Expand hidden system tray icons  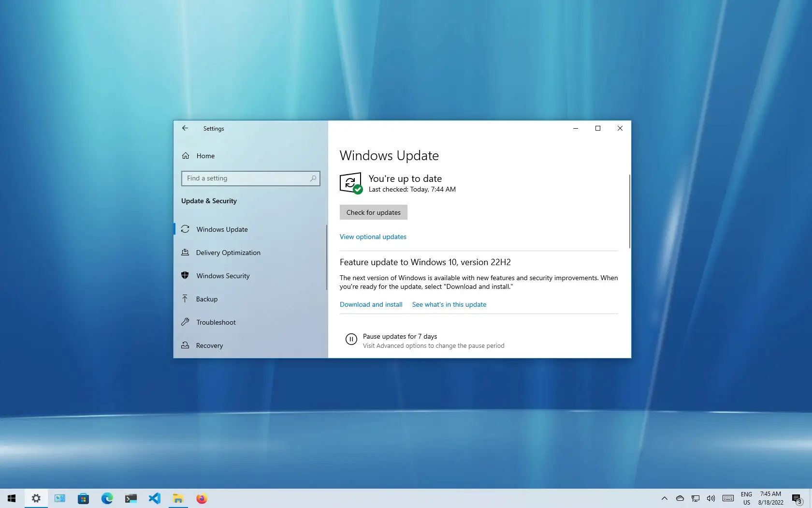coord(665,498)
